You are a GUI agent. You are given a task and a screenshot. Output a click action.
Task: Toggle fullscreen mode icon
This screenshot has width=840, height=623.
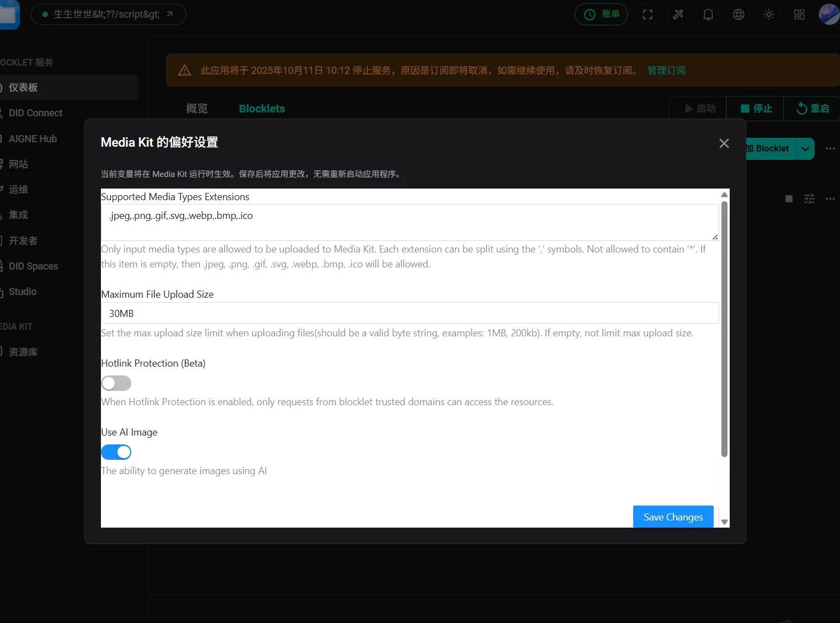point(648,15)
